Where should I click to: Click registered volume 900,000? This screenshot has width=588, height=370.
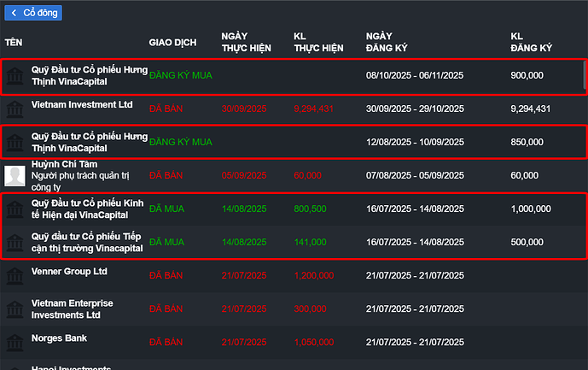527,75
